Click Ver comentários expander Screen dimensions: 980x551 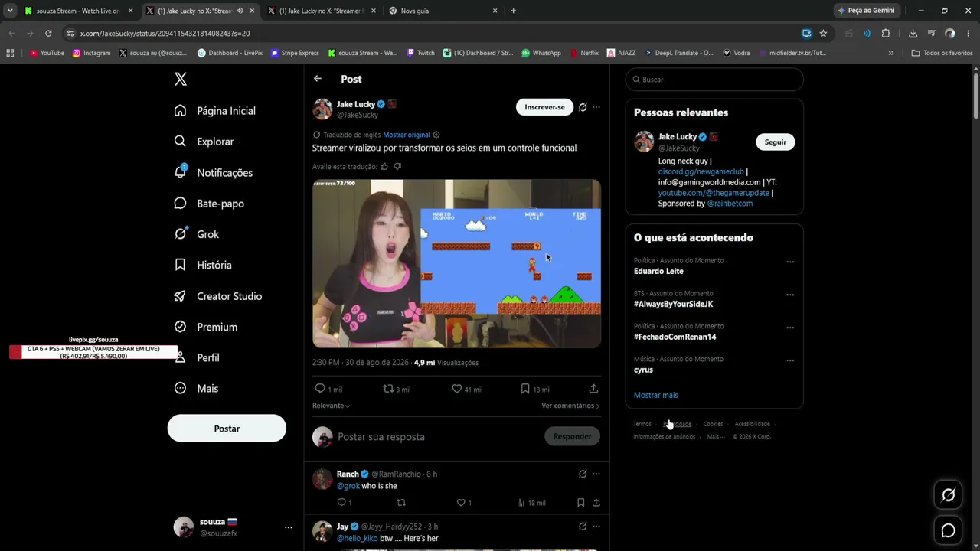point(570,406)
